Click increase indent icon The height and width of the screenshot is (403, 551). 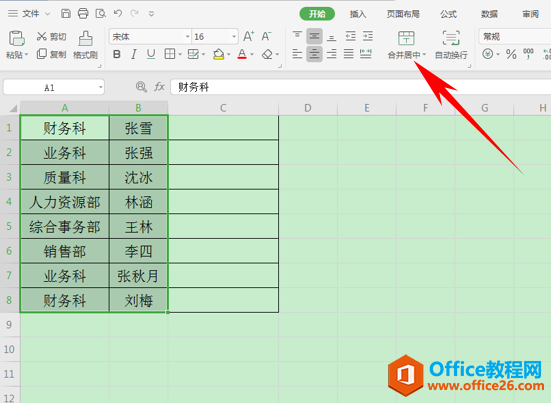tap(368, 36)
